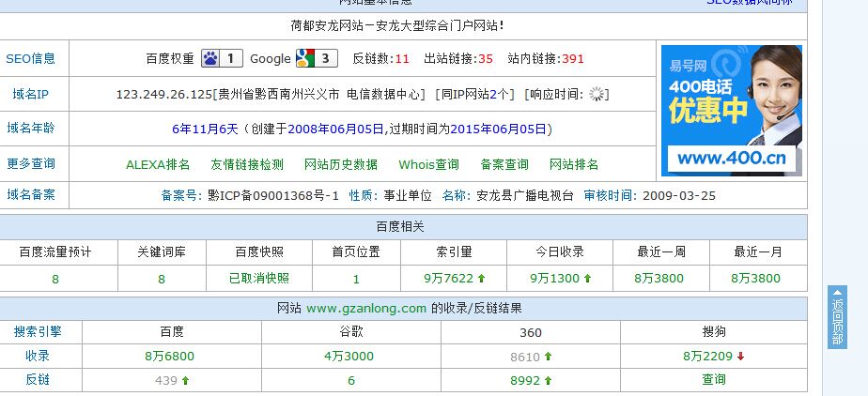Click the response time loading spinner
This screenshot has width=868, height=396.
597,94
